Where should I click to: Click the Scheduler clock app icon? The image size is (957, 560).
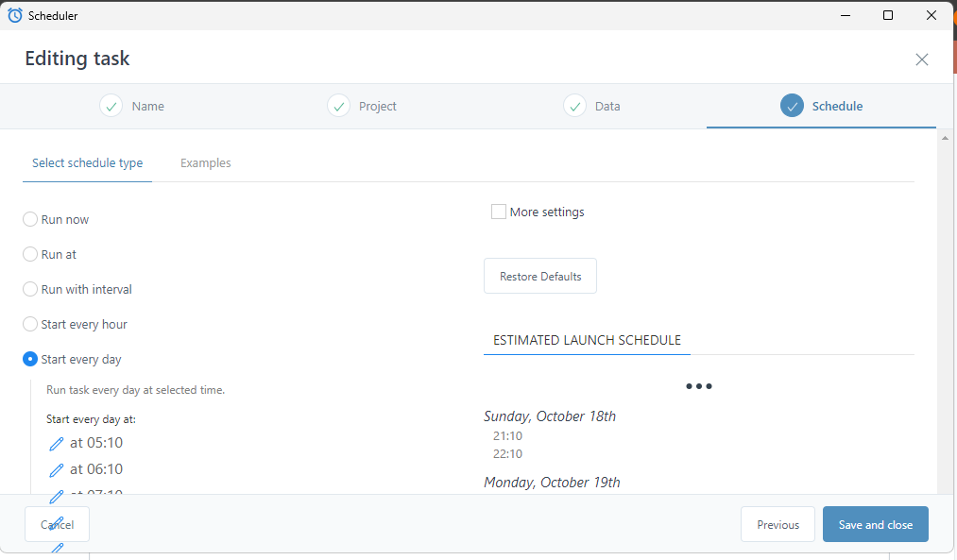click(15, 15)
